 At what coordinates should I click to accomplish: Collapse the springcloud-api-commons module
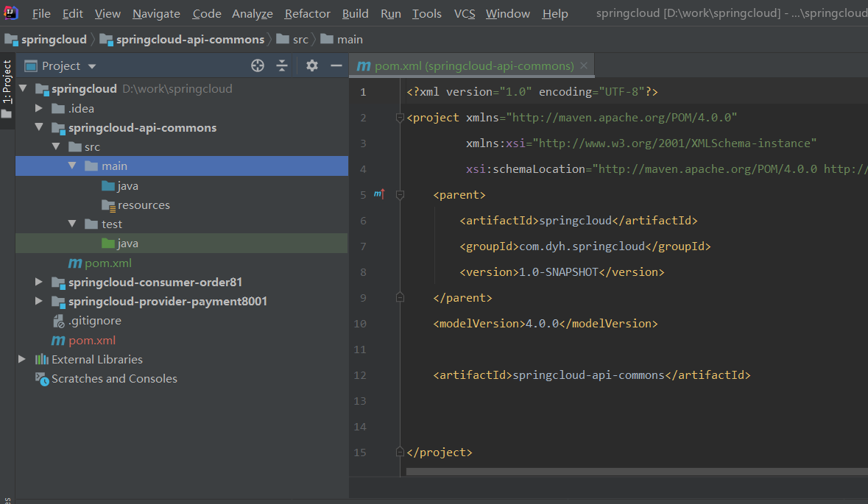click(x=39, y=127)
